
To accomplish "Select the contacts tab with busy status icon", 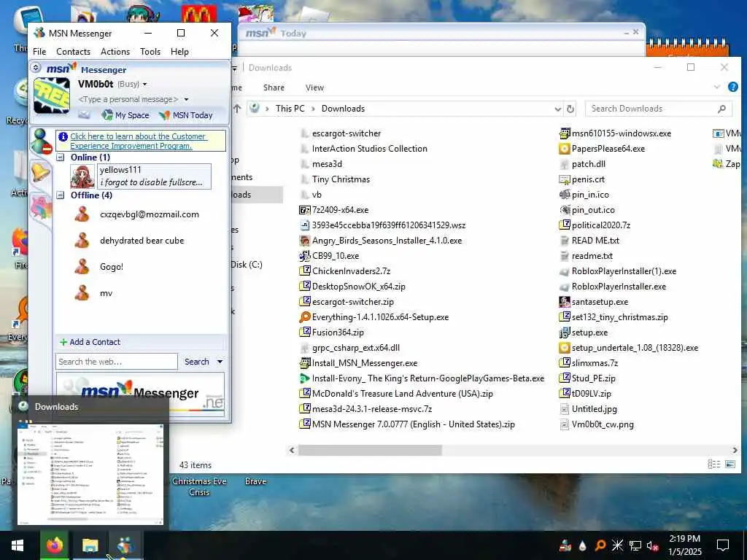I will [x=42, y=141].
